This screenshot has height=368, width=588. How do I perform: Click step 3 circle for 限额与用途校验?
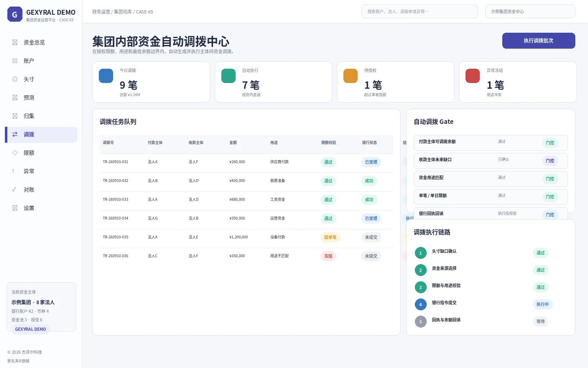point(421,287)
